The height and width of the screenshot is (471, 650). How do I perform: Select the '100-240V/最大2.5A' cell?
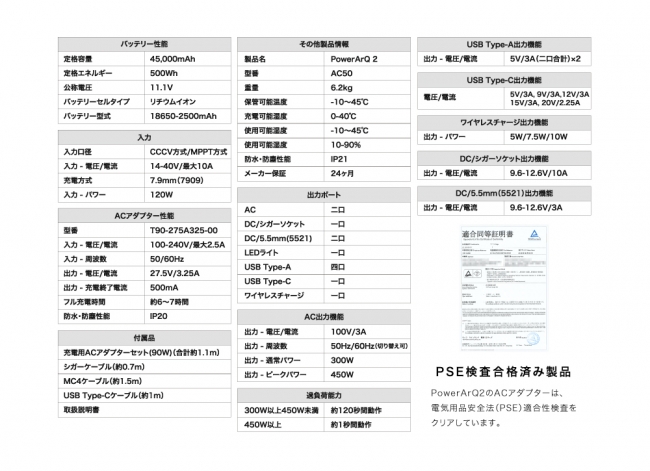click(x=187, y=245)
